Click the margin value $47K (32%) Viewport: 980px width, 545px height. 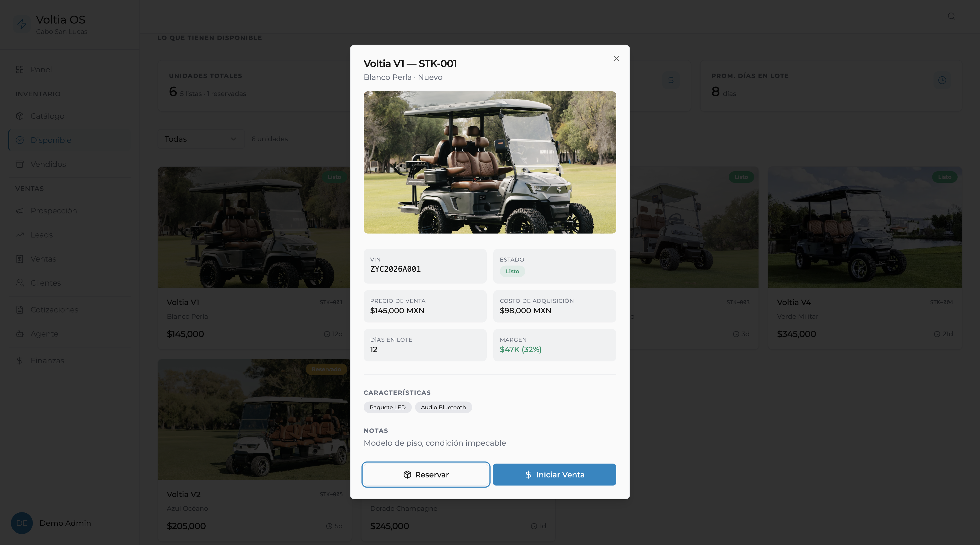pyautogui.click(x=520, y=349)
